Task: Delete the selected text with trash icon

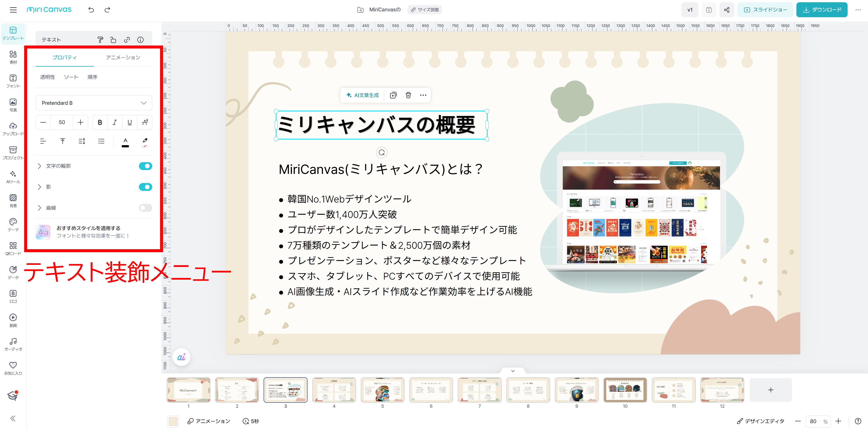Action: 408,95
